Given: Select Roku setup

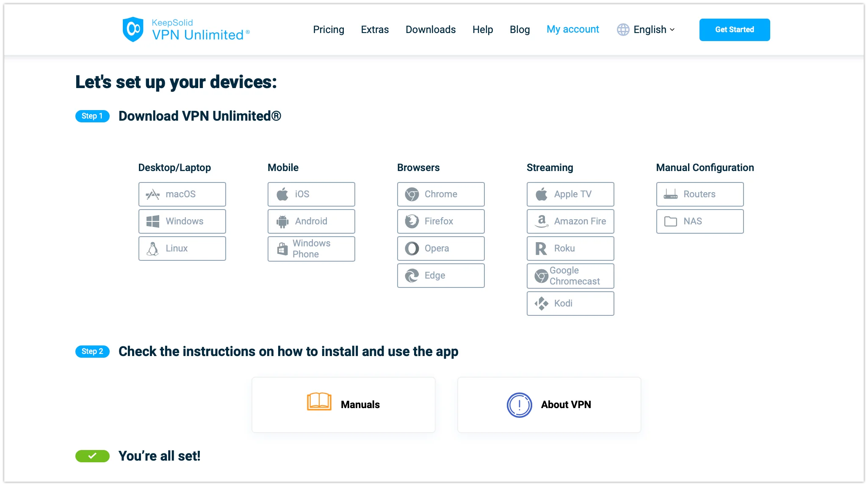Looking at the screenshot, I should click(x=570, y=249).
